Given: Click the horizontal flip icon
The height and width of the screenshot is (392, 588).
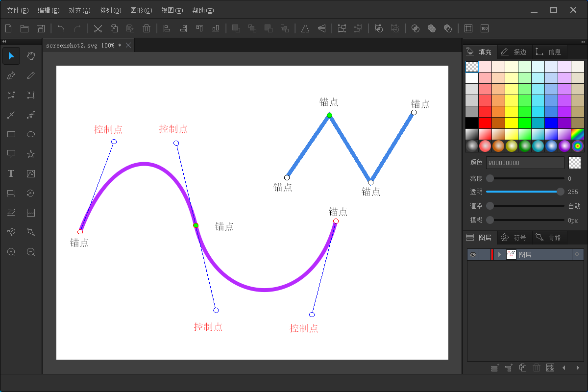Looking at the screenshot, I should (x=305, y=28).
